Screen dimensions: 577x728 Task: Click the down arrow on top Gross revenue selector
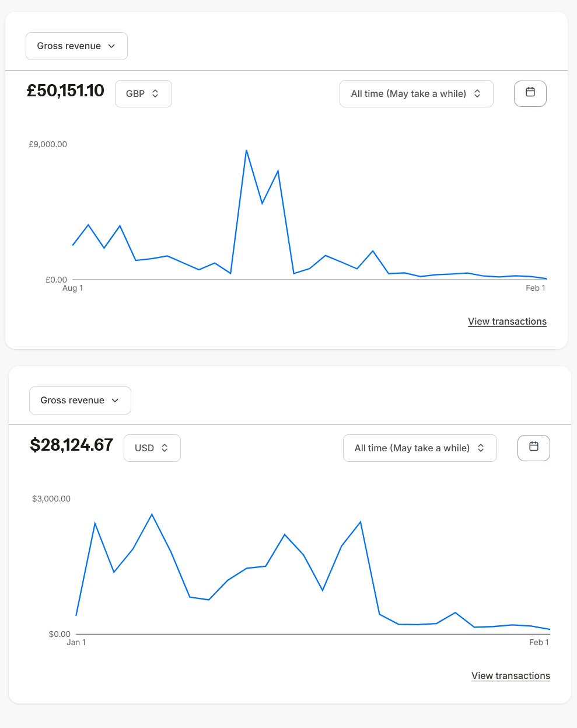tap(111, 46)
